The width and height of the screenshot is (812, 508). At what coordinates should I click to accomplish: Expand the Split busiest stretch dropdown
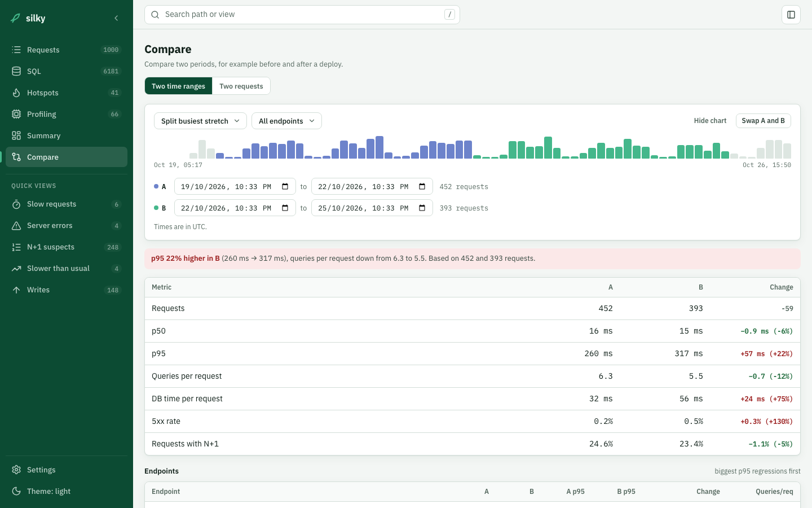pyautogui.click(x=200, y=121)
